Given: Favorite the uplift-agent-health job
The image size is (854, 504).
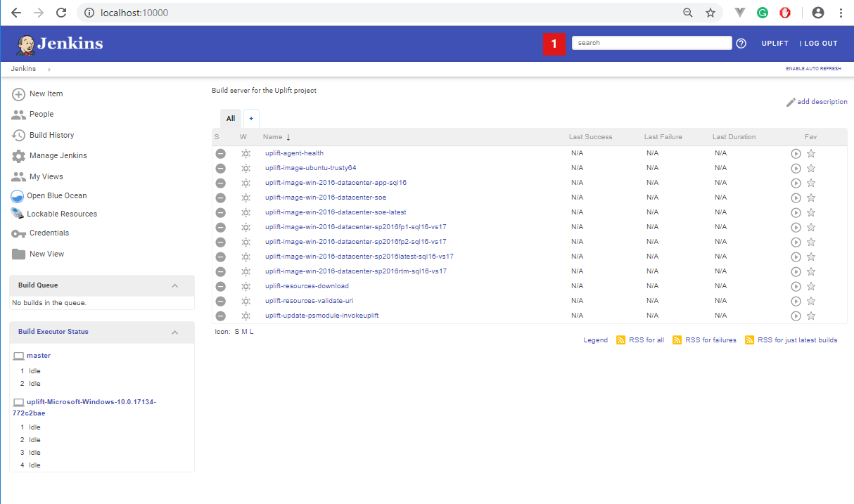Looking at the screenshot, I should tap(811, 153).
